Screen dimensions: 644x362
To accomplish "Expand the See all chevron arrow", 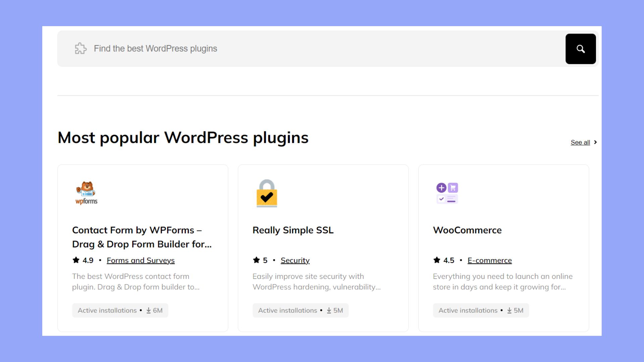I will [596, 142].
